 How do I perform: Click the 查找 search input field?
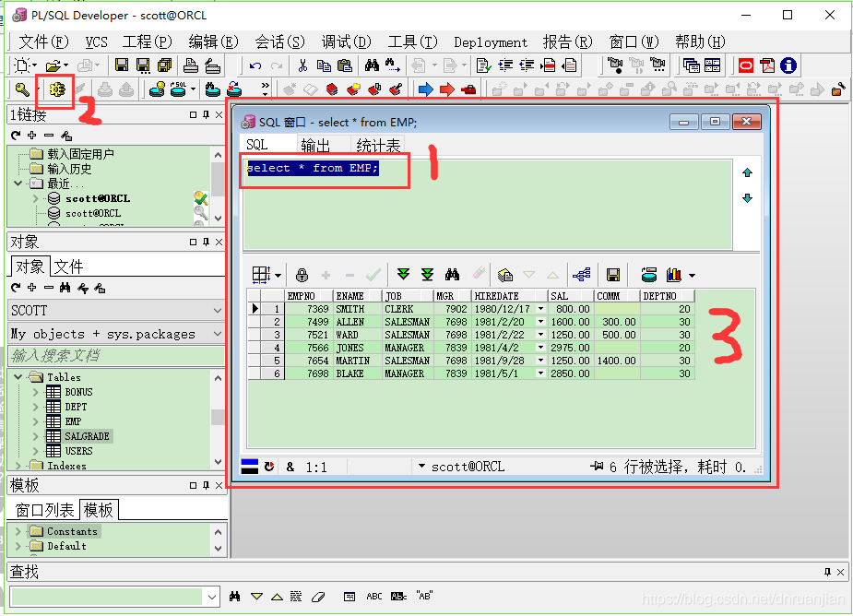(x=107, y=597)
